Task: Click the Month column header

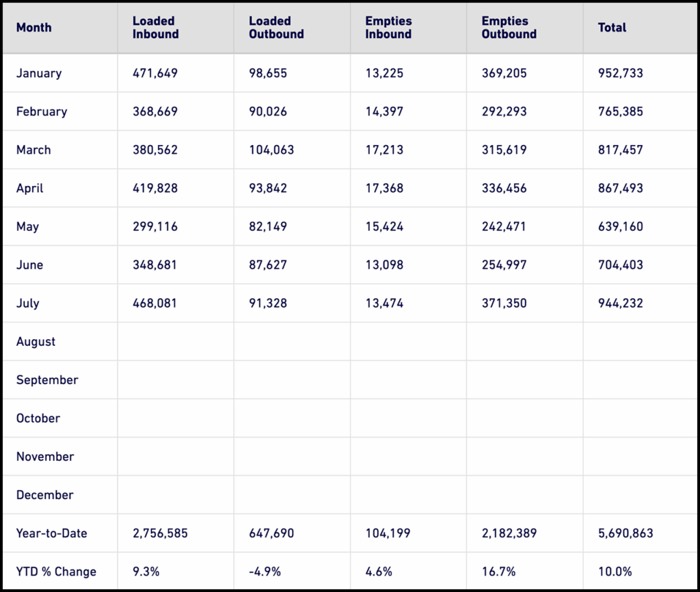Action: pyautogui.click(x=34, y=28)
